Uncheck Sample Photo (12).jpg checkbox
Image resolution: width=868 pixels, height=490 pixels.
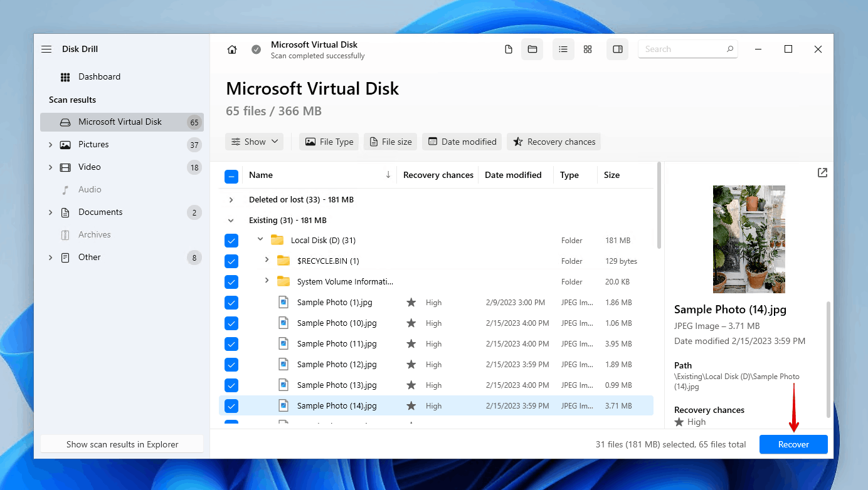pos(231,365)
